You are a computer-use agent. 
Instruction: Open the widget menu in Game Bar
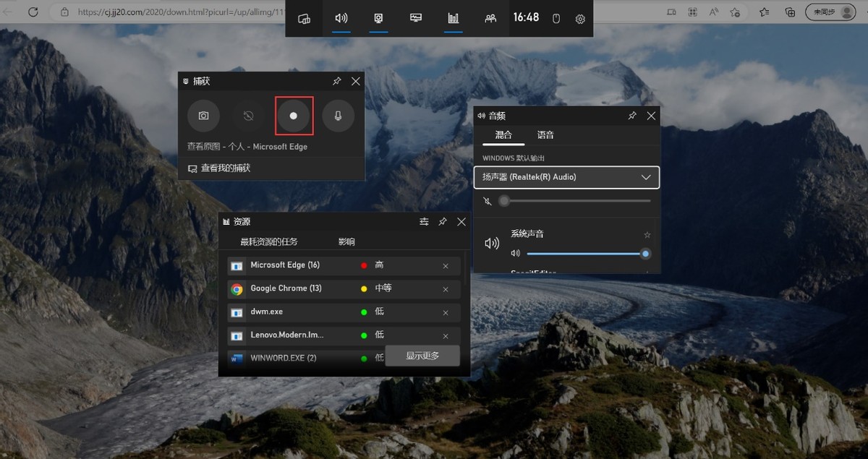point(305,19)
